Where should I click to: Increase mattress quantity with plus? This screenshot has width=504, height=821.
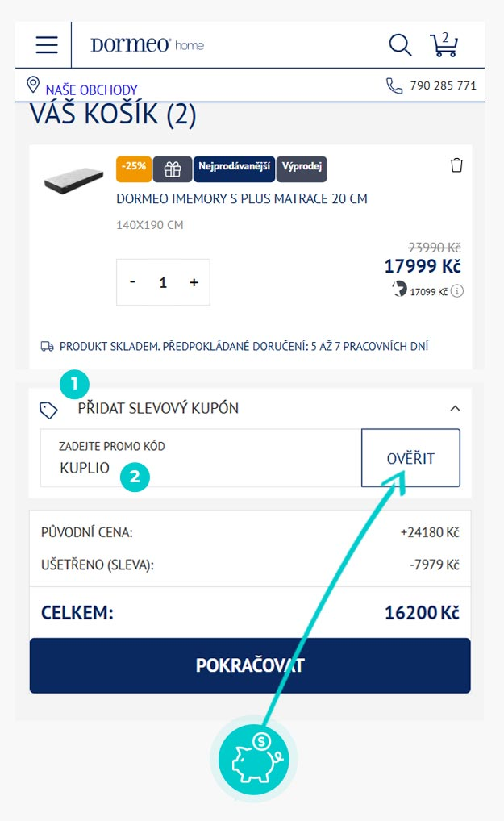(x=194, y=282)
